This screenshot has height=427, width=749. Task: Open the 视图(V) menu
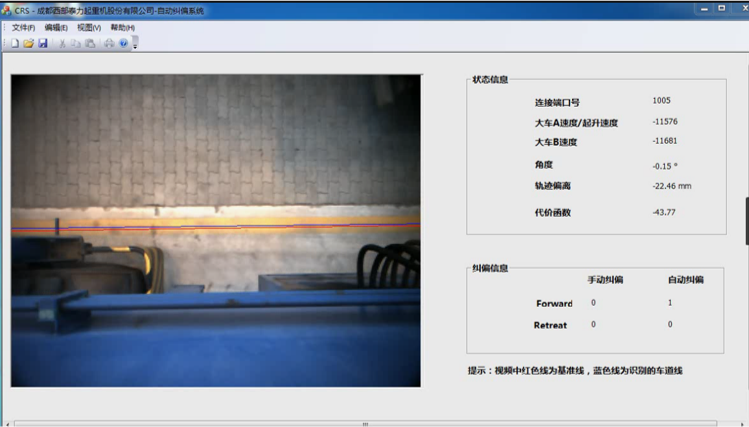[89, 28]
